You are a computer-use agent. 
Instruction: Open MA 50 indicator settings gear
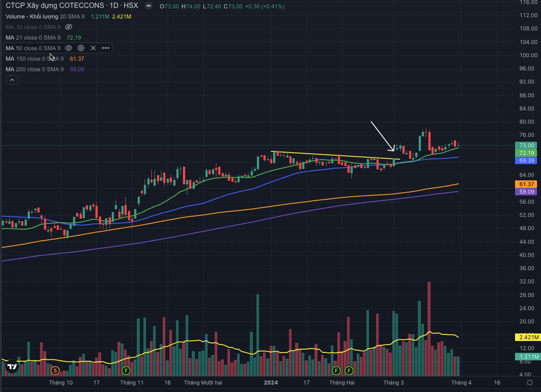[81, 48]
